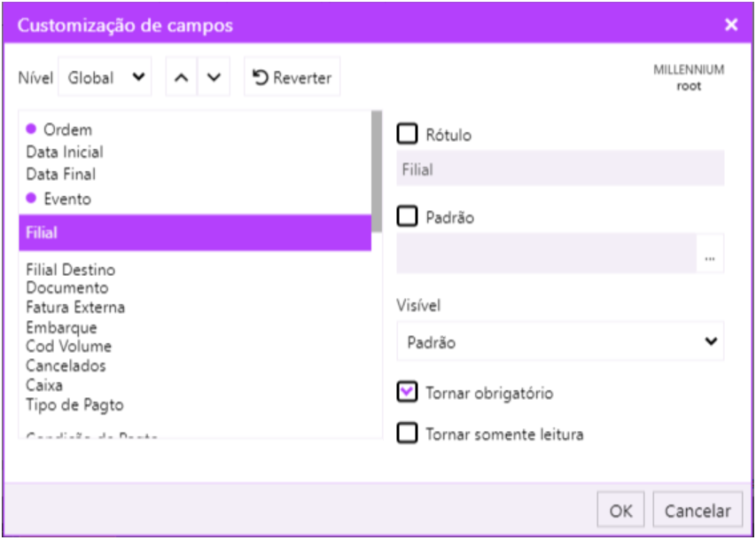Open the Nível Global dropdown
The width and height of the screenshot is (756, 540).
tap(105, 77)
